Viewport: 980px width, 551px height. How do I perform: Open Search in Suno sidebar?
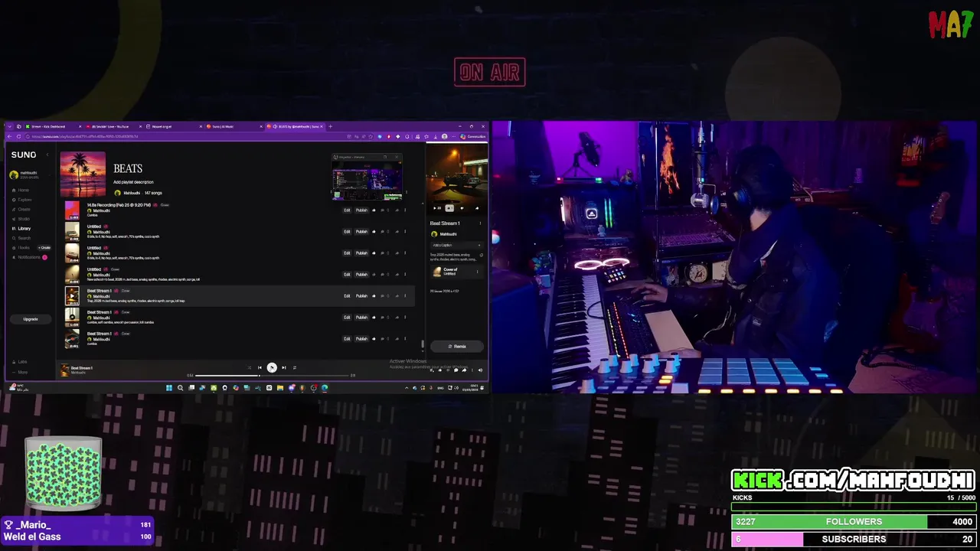(22, 238)
